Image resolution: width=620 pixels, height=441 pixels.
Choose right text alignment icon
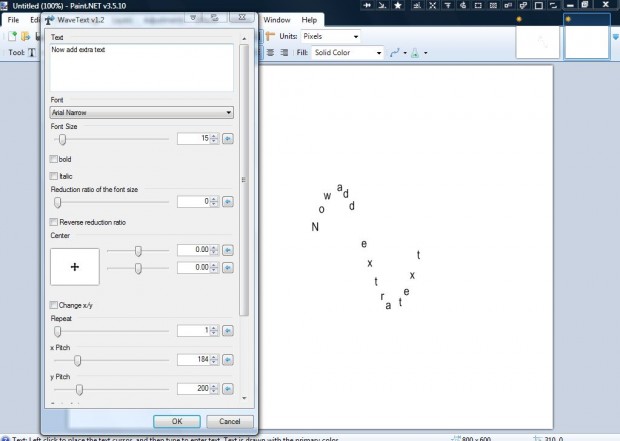coord(284,52)
